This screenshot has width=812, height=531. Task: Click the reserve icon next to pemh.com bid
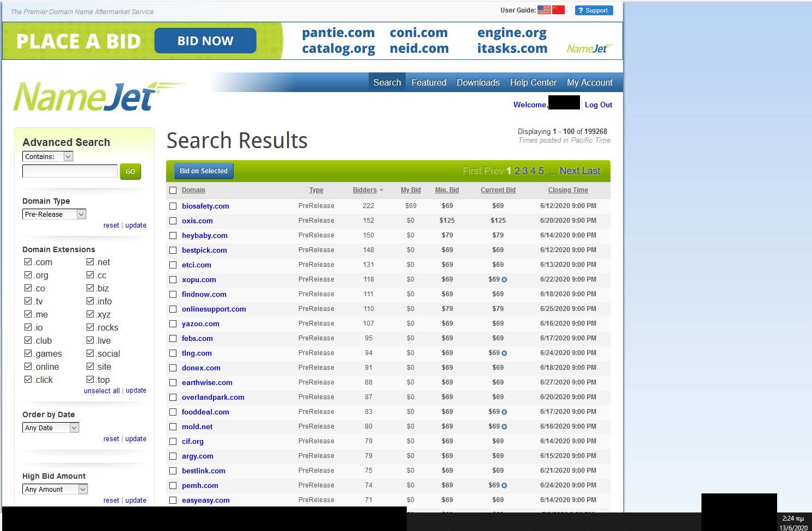(x=504, y=485)
